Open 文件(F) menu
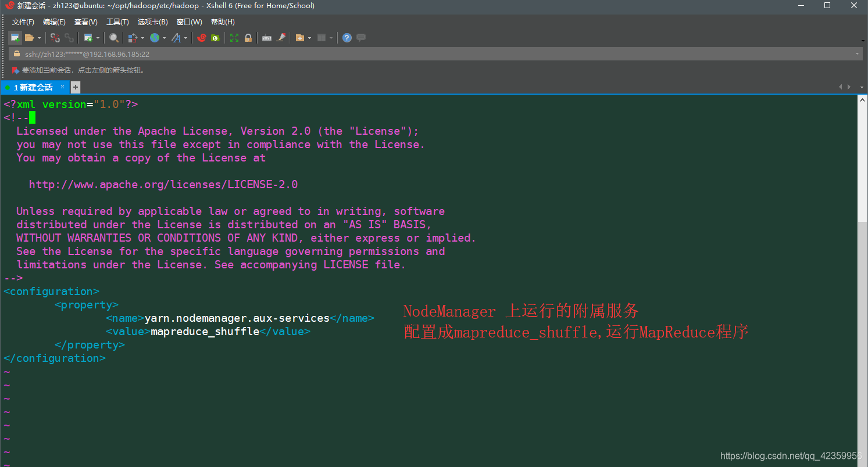This screenshot has width=868, height=467. (23, 22)
